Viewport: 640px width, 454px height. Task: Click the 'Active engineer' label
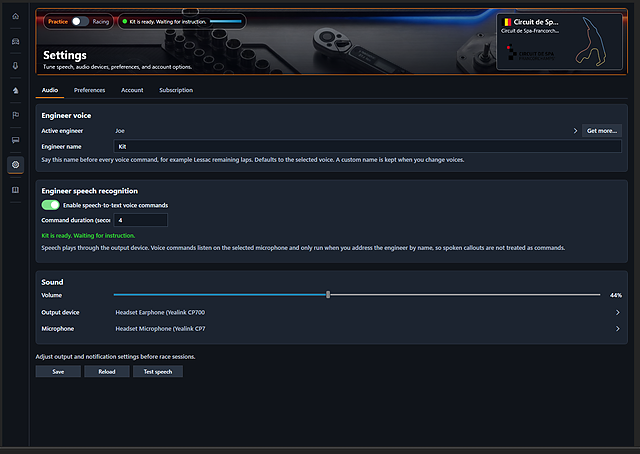62,131
